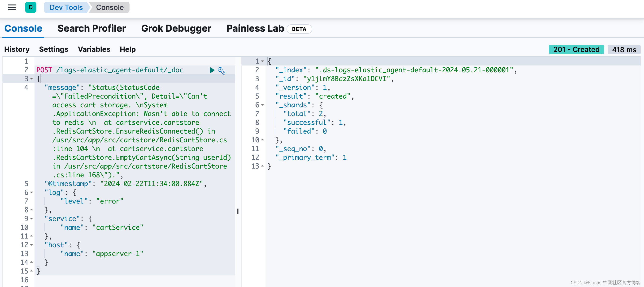Open the History menu item

pyautogui.click(x=17, y=49)
